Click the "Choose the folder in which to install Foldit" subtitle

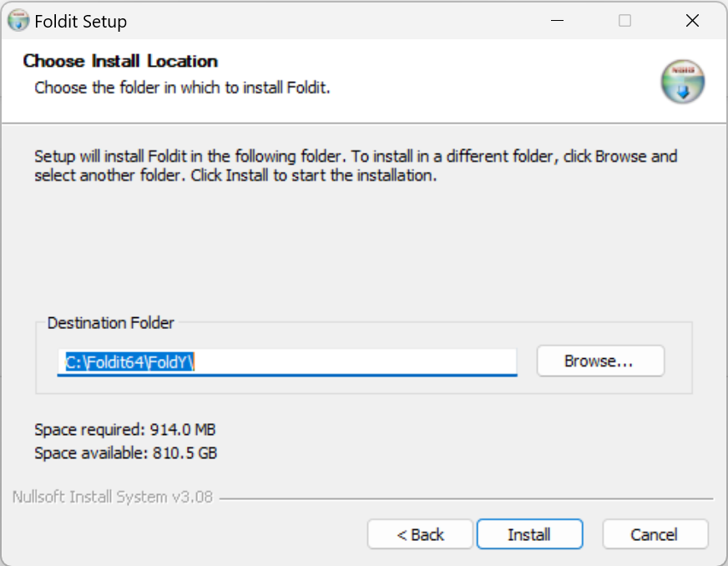182,87
